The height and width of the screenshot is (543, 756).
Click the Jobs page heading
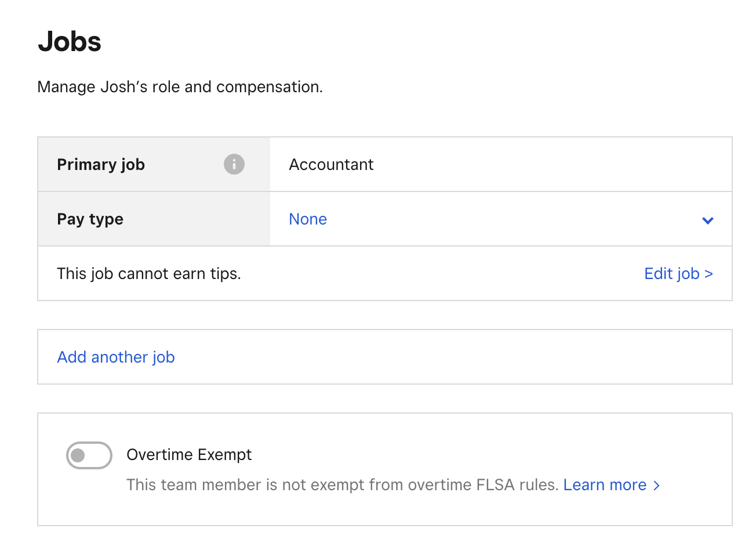point(69,41)
